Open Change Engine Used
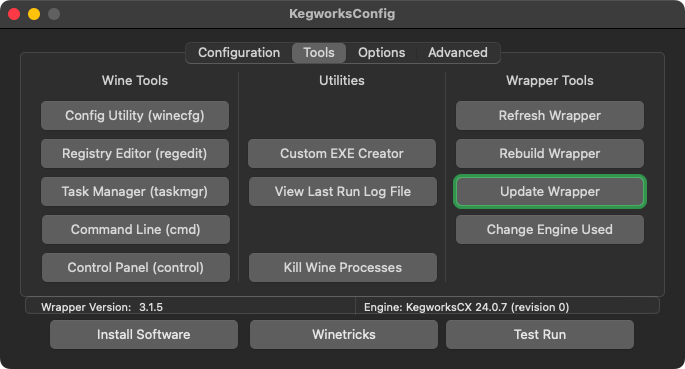This screenshot has width=685, height=369. 550,229
